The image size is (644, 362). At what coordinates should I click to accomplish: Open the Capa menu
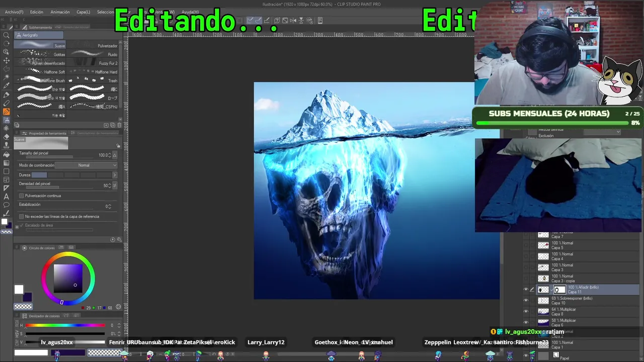pyautogui.click(x=83, y=12)
